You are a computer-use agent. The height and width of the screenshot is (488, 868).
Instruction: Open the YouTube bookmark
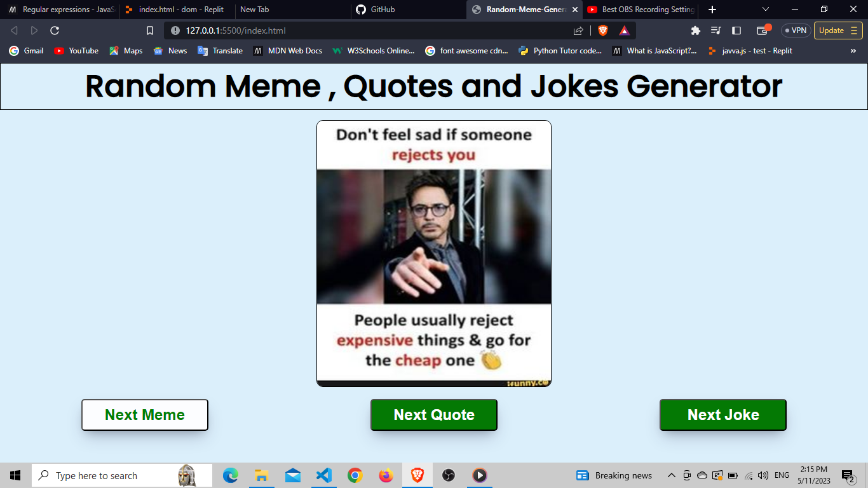point(76,51)
